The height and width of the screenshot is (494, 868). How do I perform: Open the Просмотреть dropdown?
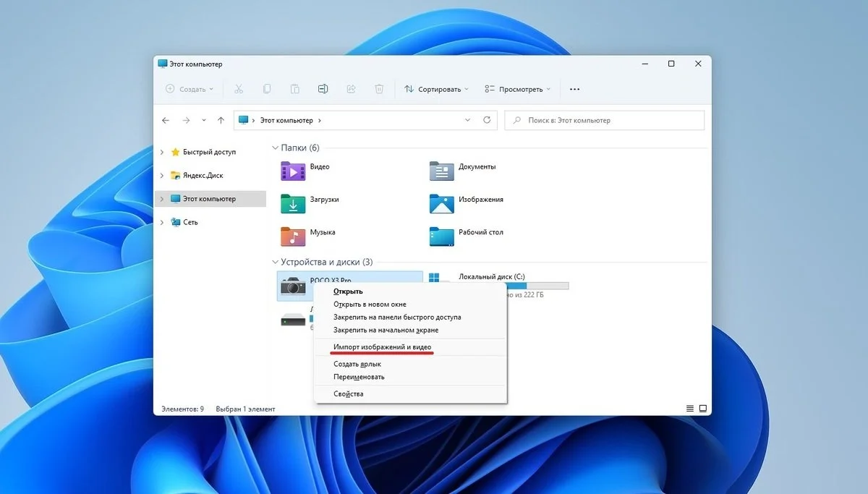(517, 89)
